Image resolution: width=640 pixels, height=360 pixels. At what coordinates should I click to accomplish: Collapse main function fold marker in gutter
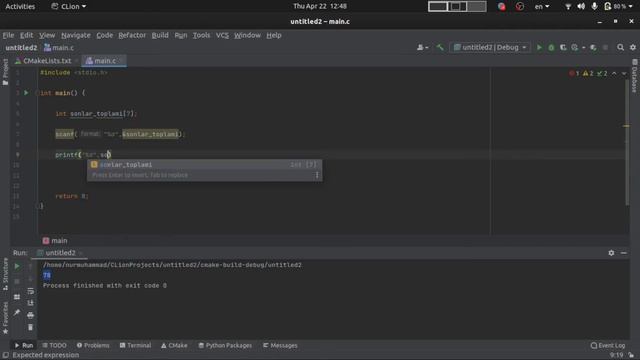click(37, 93)
